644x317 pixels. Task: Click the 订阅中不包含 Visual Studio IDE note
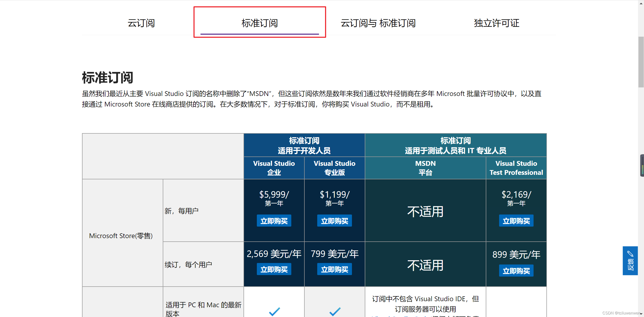coord(425,304)
